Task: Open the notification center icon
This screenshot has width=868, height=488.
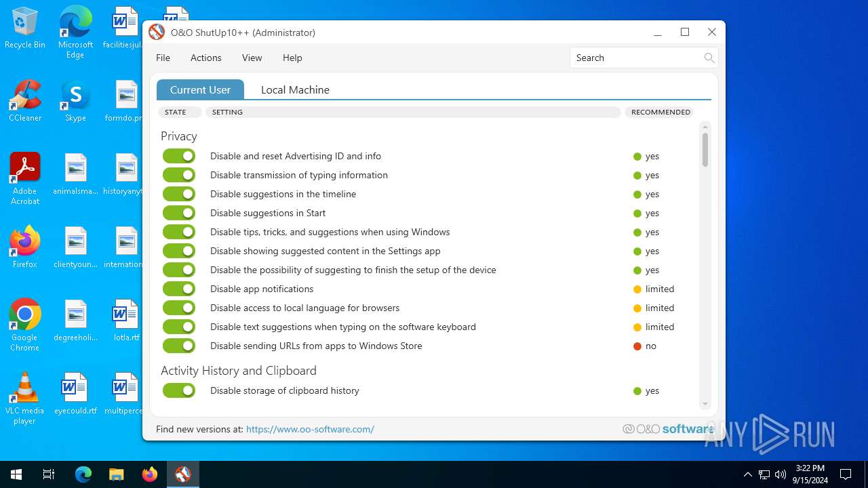Action: 846,474
